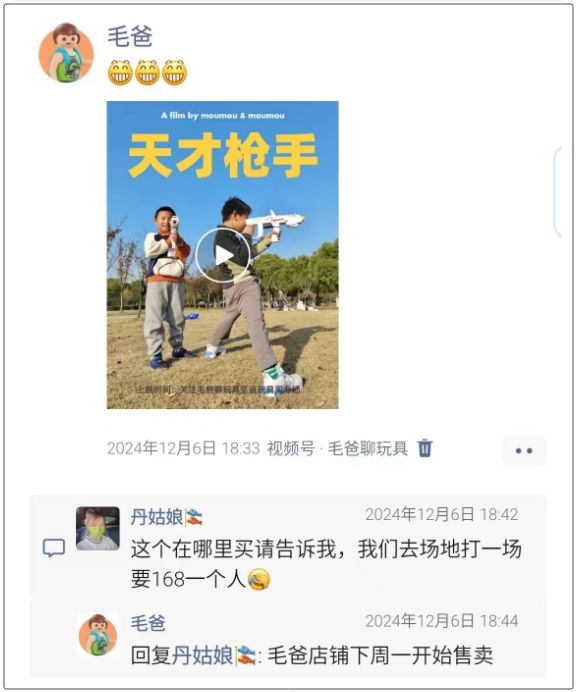The width and height of the screenshot is (576, 692).
Task: Click the reply timestamp 18:44
Action: click(x=441, y=621)
